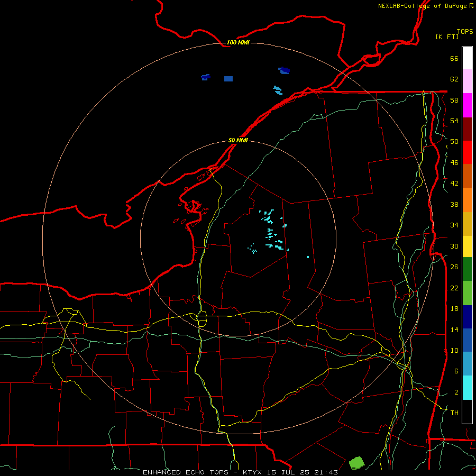This screenshot has width=476, height=476.
Task: Select the light green legend swatch
Action: pyautogui.click(x=467, y=293)
